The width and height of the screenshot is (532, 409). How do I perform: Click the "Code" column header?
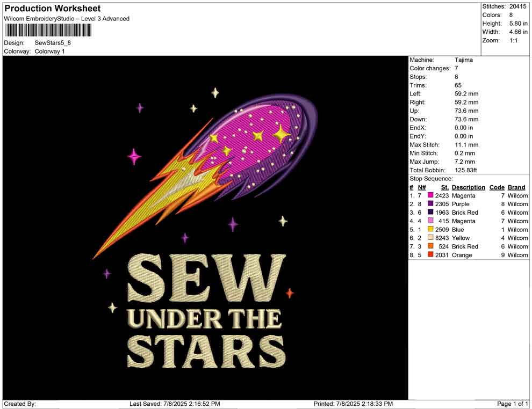(x=497, y=187)
